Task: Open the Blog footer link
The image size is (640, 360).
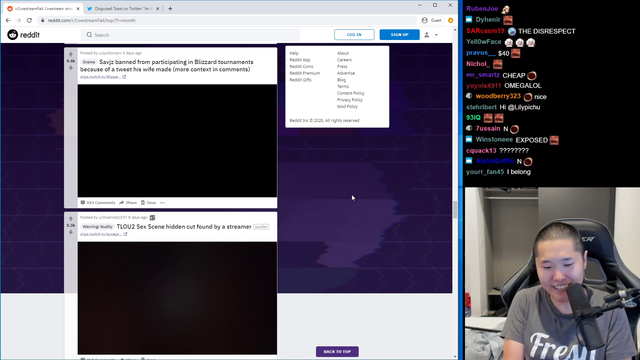Action: tap(341, 80)
